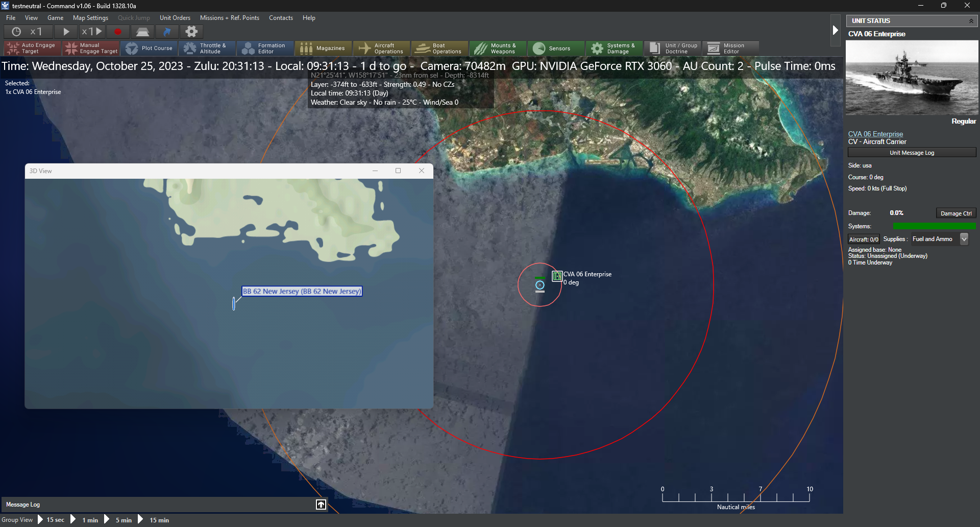Open Mounts & Weapons
The width and height of the screenshot is (980, 527).
click(x=498, y=49)
